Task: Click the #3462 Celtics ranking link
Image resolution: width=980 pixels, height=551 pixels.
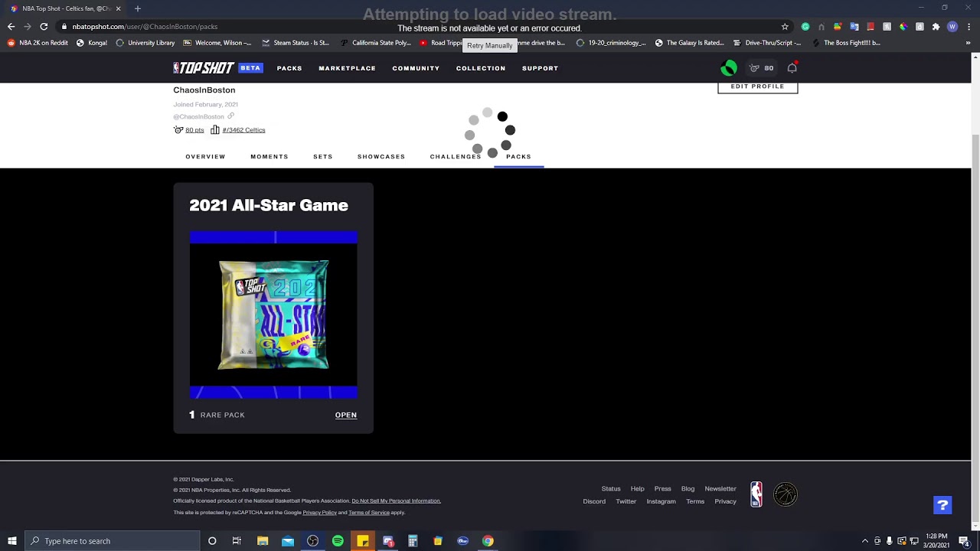Action: coord(243,130)
